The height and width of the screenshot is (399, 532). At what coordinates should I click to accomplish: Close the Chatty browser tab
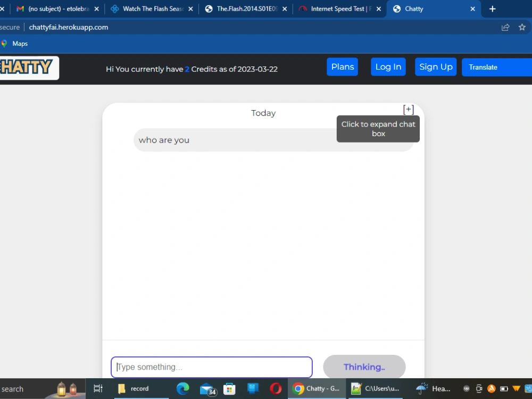coord(472,9)
